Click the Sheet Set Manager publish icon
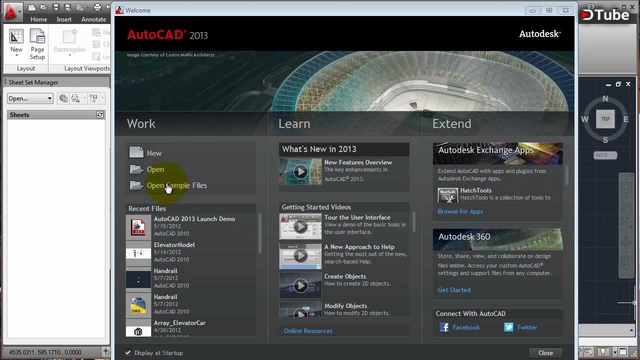 (x=75, y=98)
